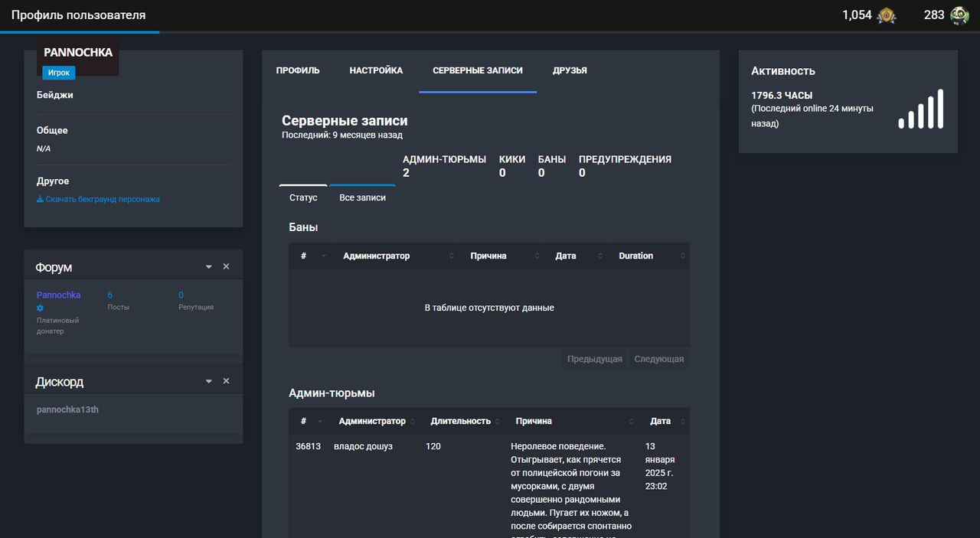Click the green avatar icon beside 283
Image resolution: width=980 pixels, height=538 pixels.
(x=959, y=15)
